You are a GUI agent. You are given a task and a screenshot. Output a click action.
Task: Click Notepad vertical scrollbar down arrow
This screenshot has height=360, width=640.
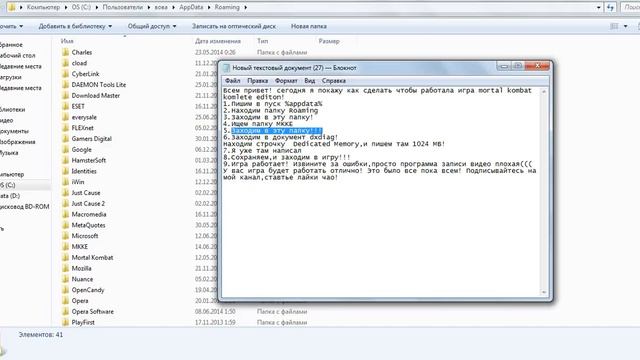point(544,292)
